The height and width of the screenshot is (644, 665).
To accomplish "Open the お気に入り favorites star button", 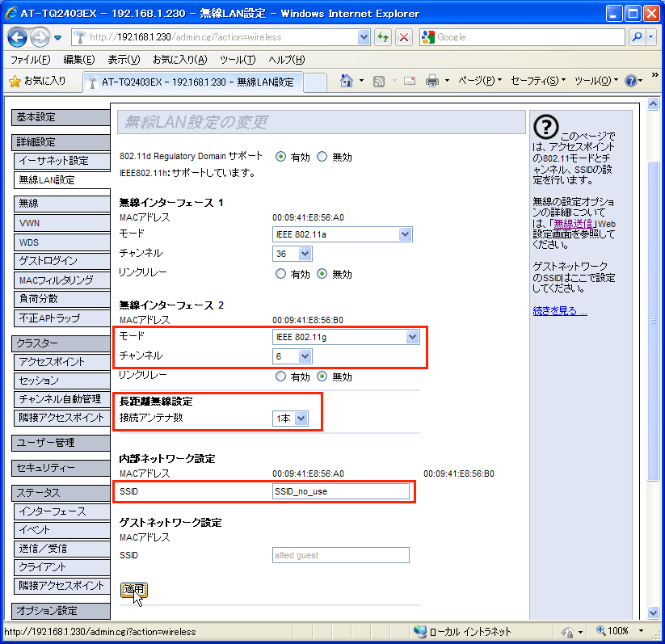I will pos(38,81).
